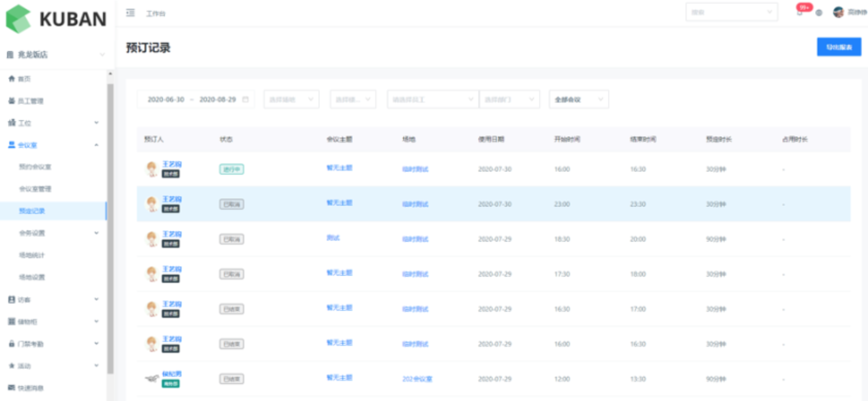The image size is (868, 401).
Task: Click the message icon beside 快速消息
Action: tap(11, 388)
